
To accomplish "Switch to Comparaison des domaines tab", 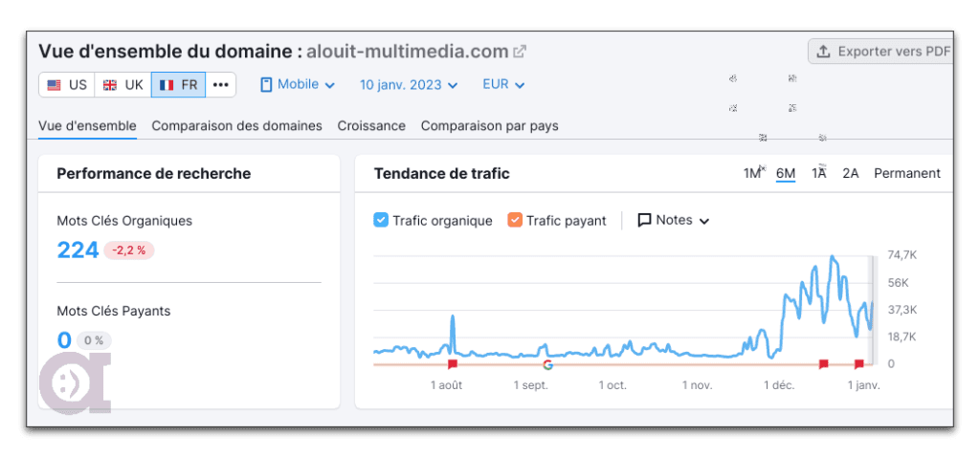I will pyautogui.click(x=236, y=125).
